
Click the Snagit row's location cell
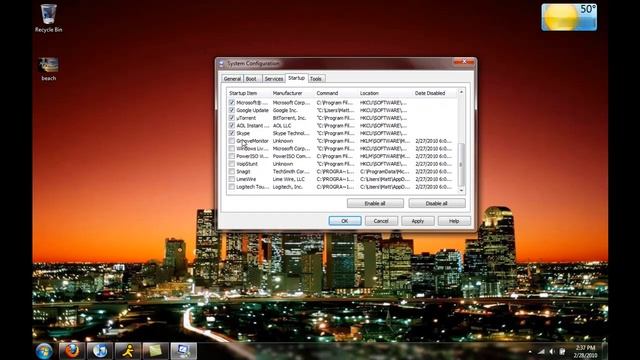pos(385,171)
